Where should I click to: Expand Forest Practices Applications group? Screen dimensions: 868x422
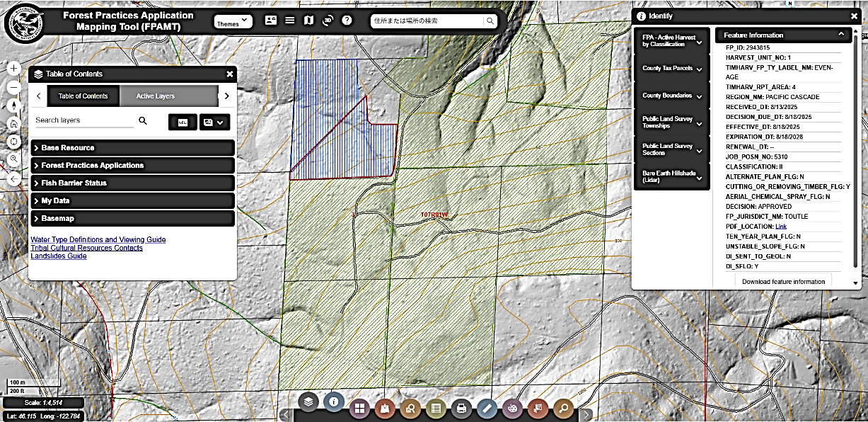[133, 166]
